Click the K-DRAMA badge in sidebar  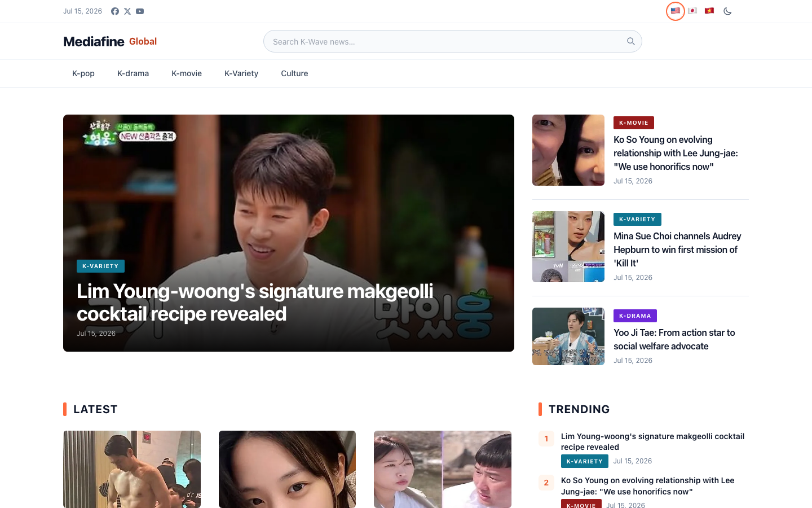coord(635,316)
